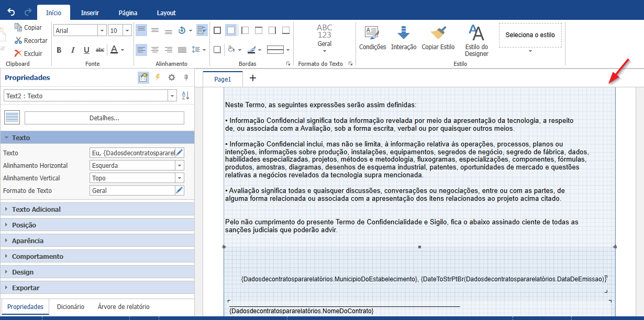Select the no-border option
This screenshot has width=644, height=320.
[231, 30]
